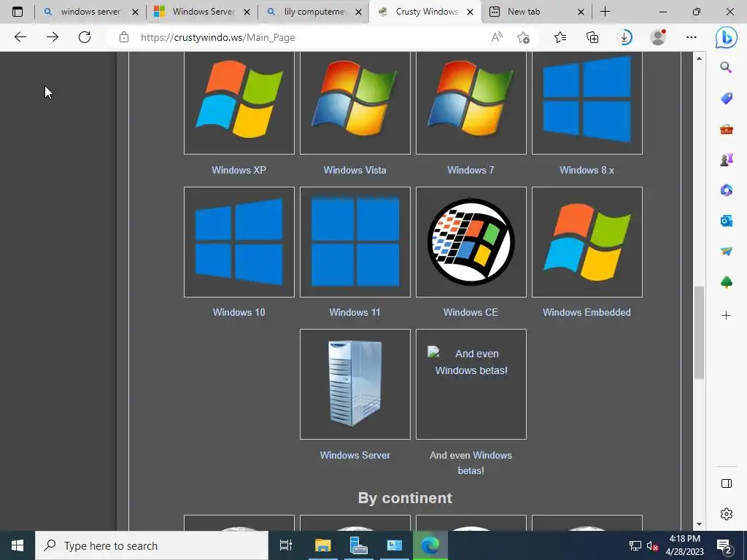Open Settings and more menu
The image size is (747, 560).
point(692,37)
